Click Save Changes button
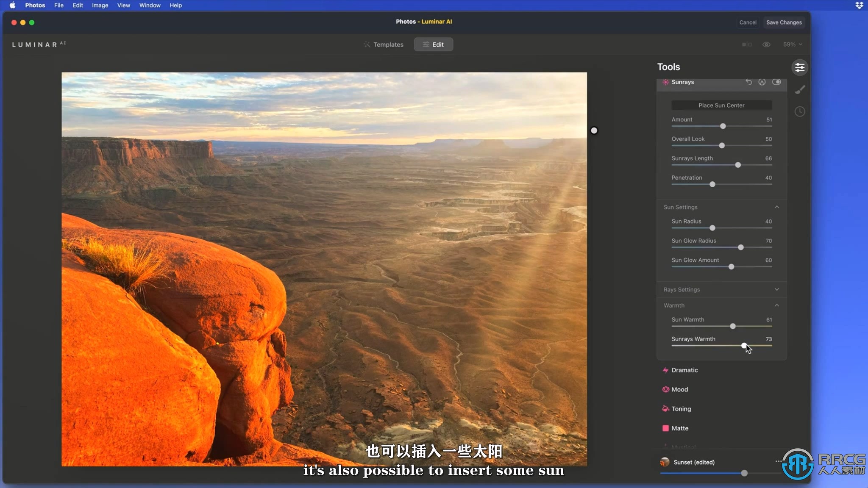 (784, 22)
